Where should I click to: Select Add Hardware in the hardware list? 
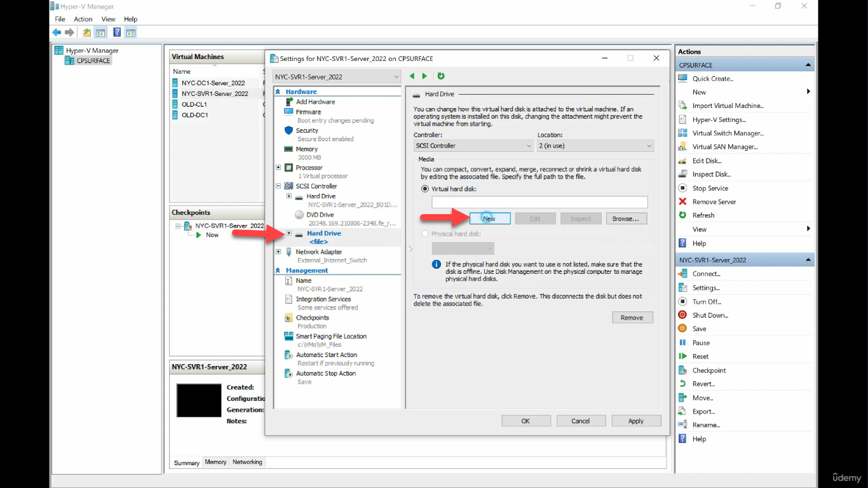pyautogui.click(x=315, y=102)
